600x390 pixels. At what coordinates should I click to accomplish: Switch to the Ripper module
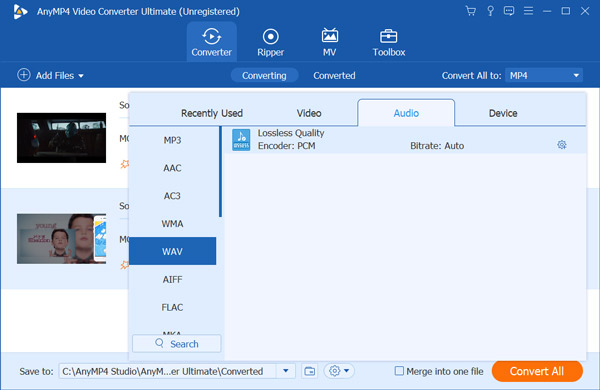[271, 42]
